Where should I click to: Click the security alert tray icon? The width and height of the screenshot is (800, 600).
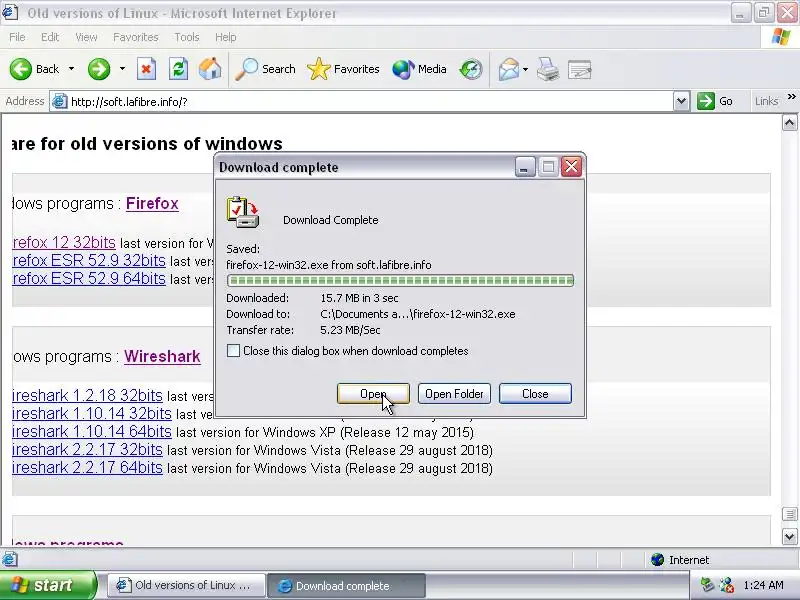727,585
